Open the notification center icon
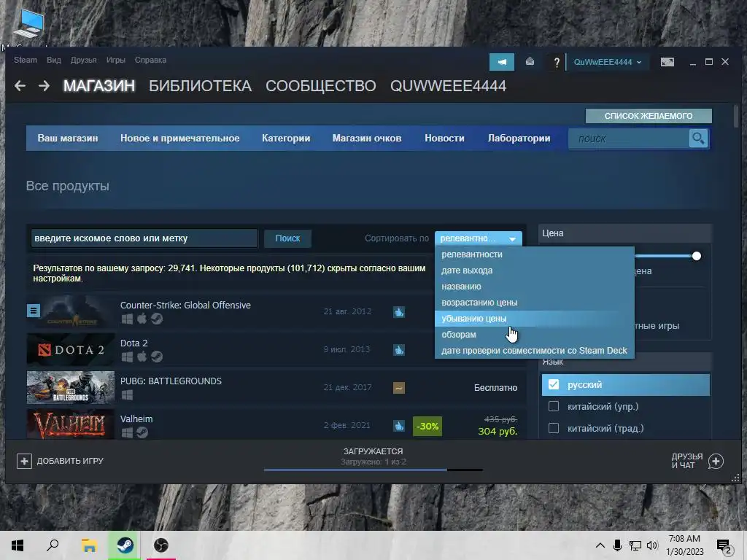 pyautogui.click(x=724, y=547)
